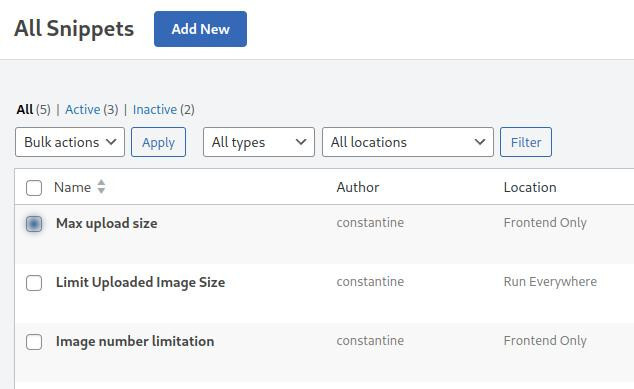Click the Filter button
Viewport: 634px width, 389px height.
click(526, 142)
